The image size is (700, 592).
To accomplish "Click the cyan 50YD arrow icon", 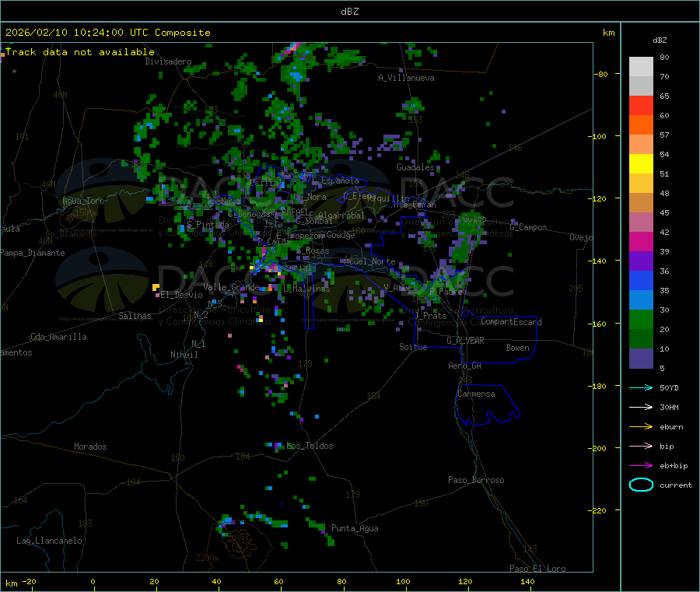I will pyautogui.click(x=641, y=387).
